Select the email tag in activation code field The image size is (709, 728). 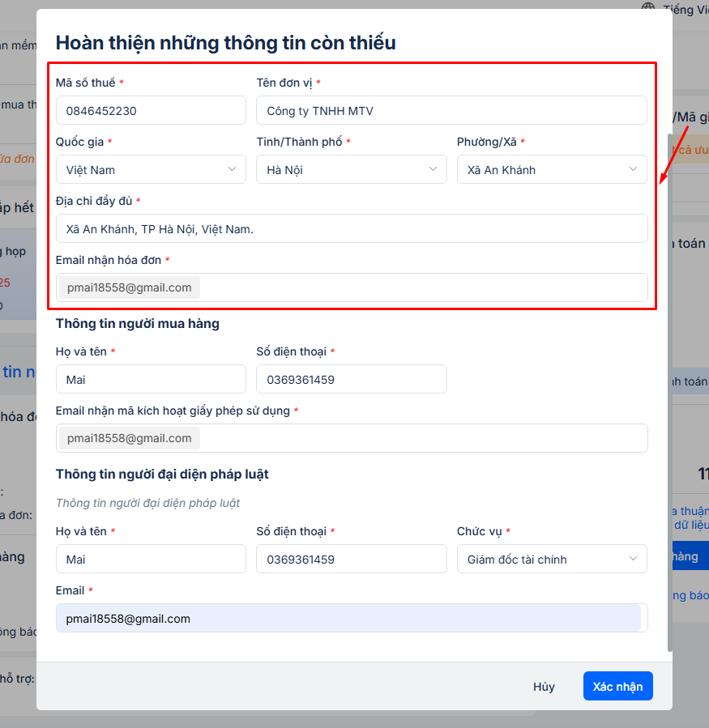click(130, 439)
